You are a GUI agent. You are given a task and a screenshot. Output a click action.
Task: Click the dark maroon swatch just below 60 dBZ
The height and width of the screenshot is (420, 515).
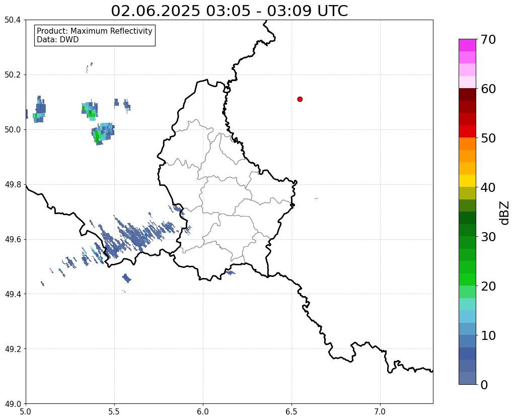[x=467, y=95]
